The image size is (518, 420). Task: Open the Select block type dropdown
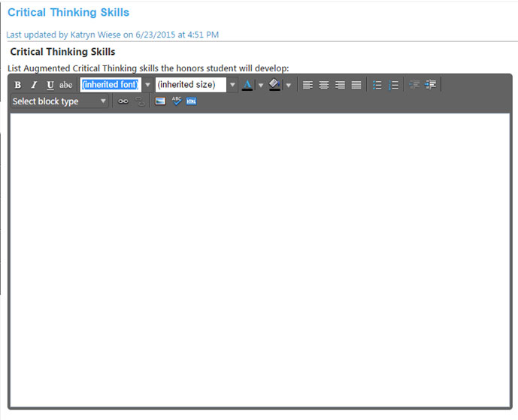coord(59,101)
